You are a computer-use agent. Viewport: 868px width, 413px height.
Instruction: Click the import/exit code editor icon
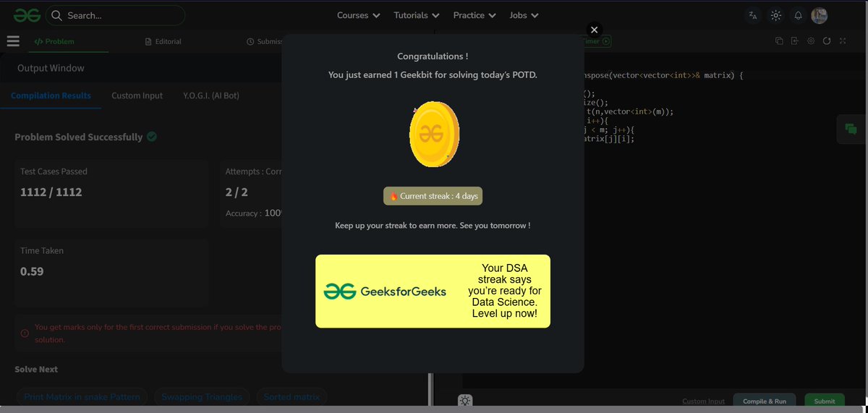(795, 41)
